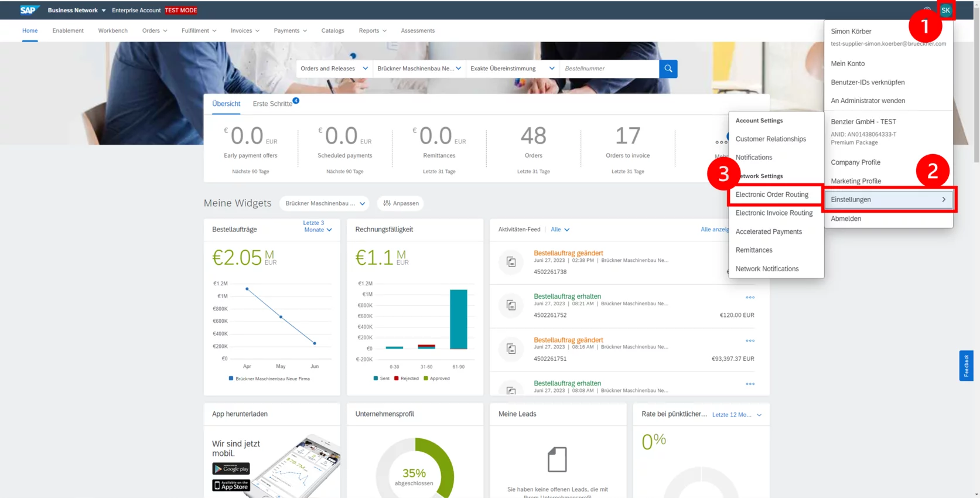This screenshot has width=980, height=498.
Task: Expand the Reports menu
Action: (x=373, y=30)
